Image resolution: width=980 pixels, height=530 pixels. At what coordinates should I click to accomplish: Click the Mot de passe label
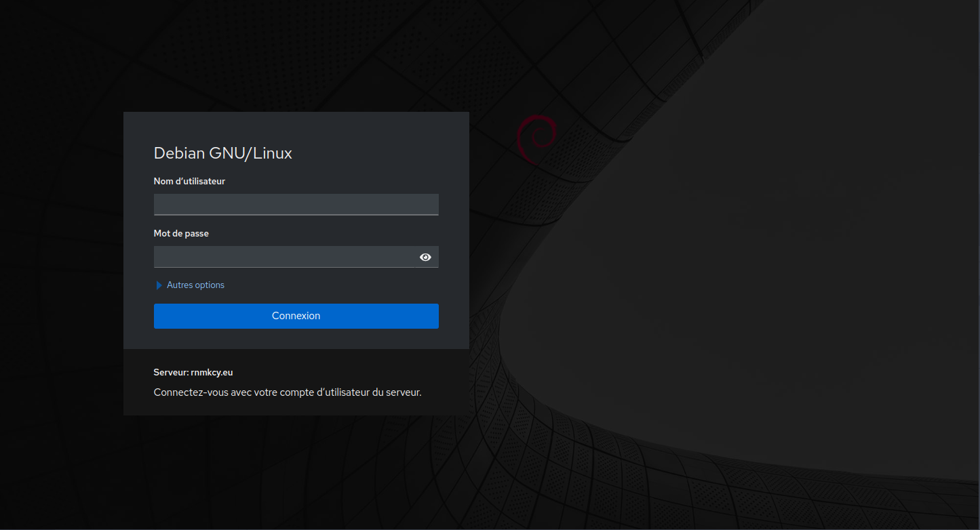click(x=181, y=233)
